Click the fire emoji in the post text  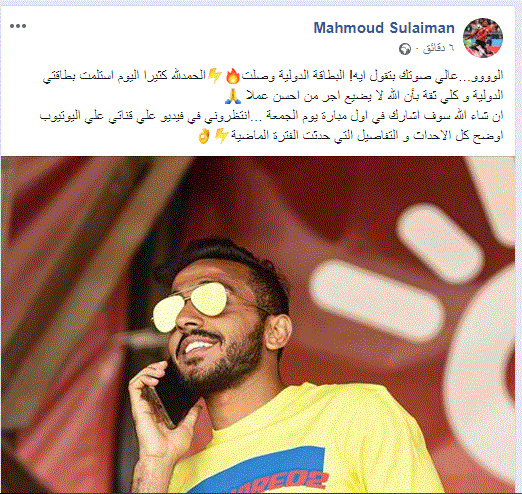232,76
